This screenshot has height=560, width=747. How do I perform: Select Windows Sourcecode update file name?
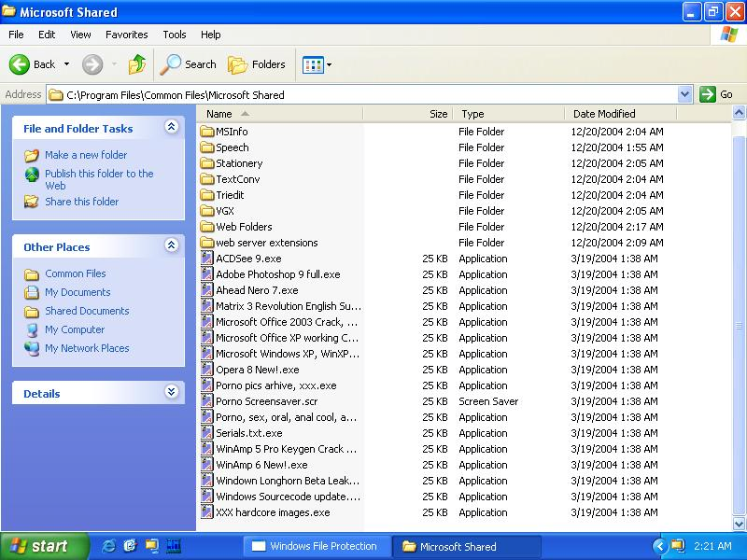[289, 497]
